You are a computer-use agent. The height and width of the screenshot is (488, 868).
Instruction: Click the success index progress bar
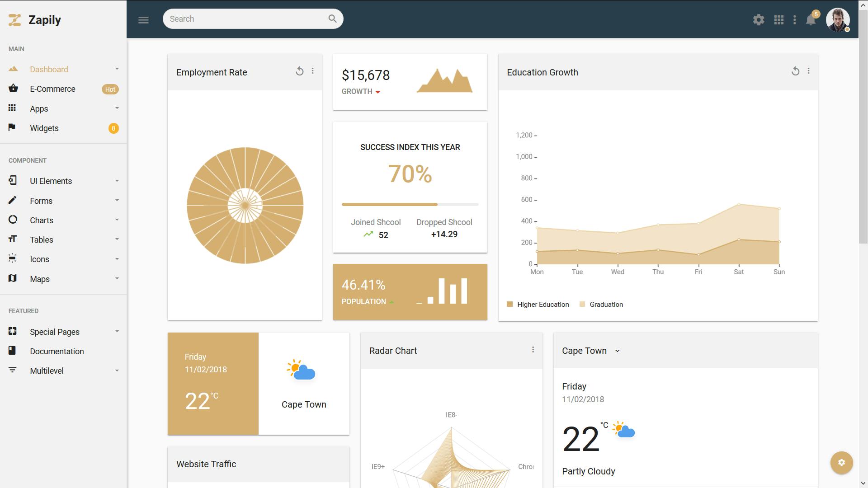coord(410,205)
